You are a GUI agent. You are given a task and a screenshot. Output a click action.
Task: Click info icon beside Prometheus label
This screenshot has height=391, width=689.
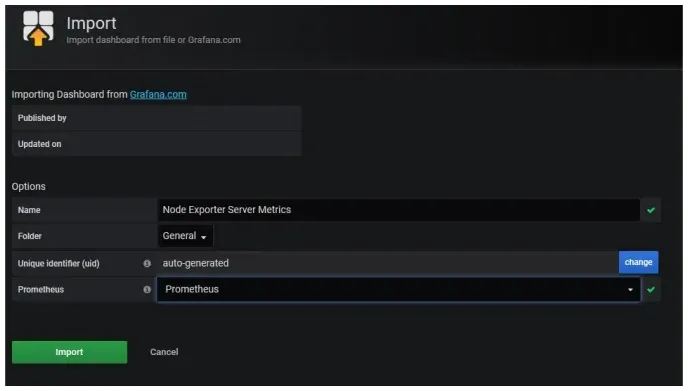(x=147, y=290)
